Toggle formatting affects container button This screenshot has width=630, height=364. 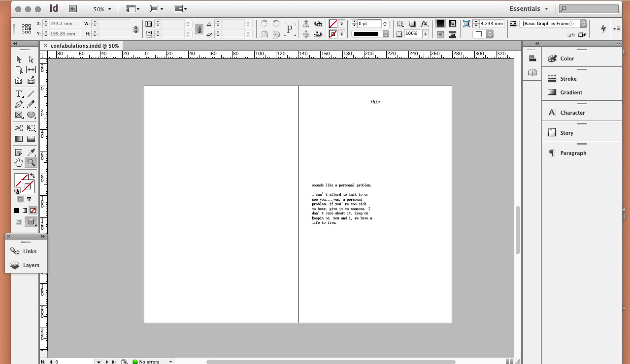[x=20, y=199]
